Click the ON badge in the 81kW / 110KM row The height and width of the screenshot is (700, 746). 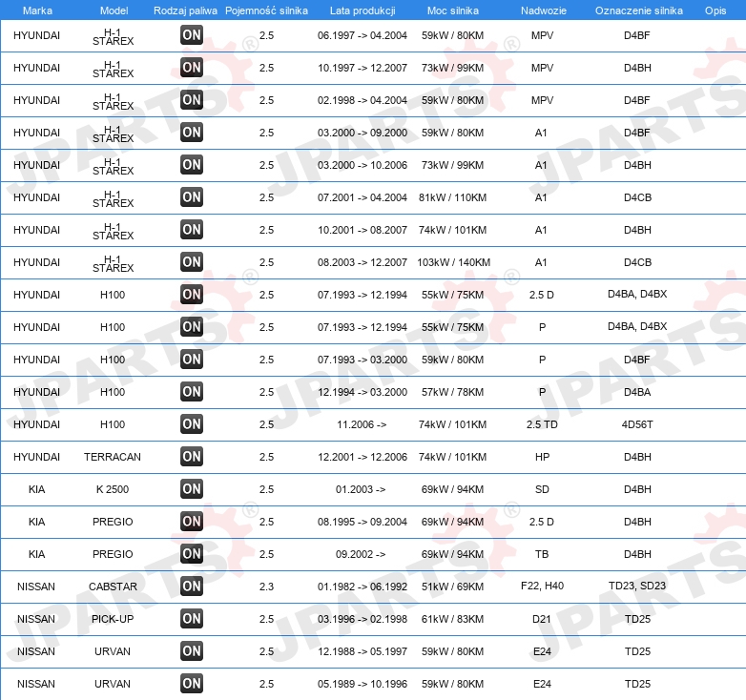pos(192,196)
